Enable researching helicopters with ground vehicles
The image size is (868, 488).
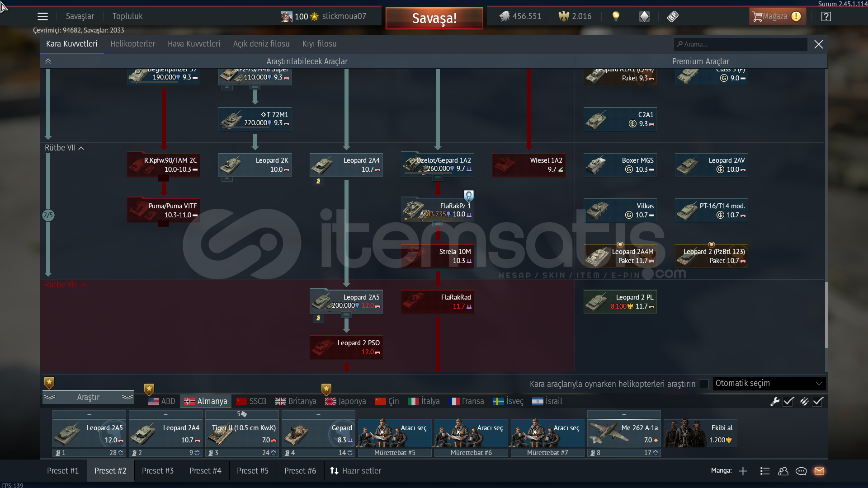(x=704, y=384)
